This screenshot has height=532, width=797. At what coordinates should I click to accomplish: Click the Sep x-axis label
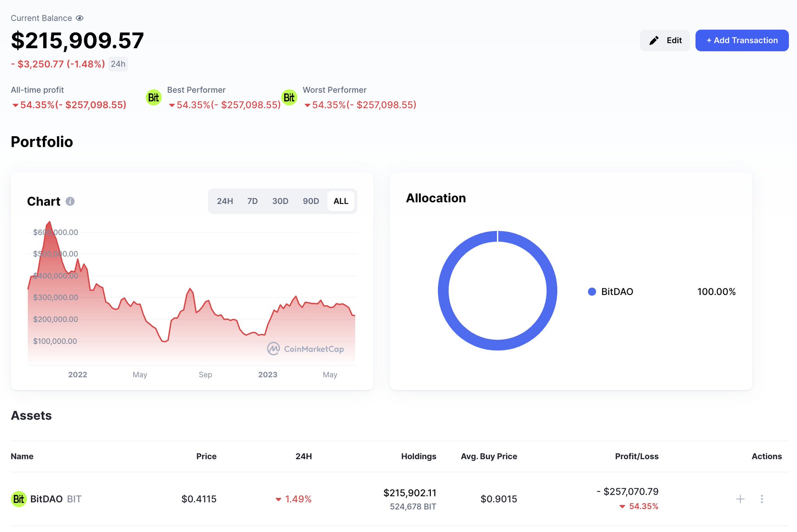point(205,375)
